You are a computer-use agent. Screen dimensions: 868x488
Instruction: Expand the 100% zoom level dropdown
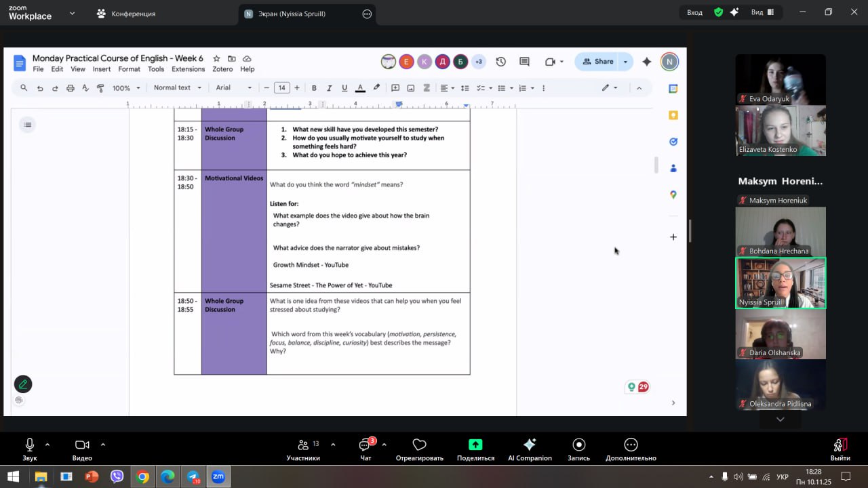click(x=126, y=88)
